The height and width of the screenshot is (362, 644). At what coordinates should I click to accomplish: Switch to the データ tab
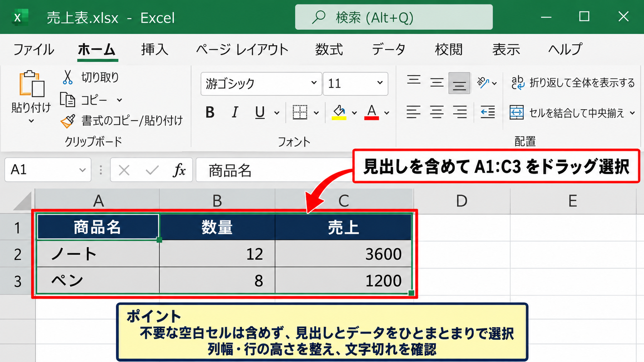(389, 49)
